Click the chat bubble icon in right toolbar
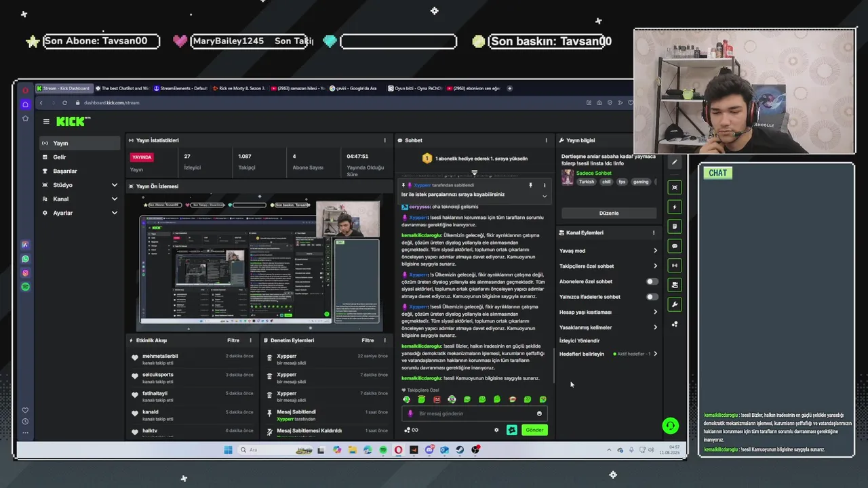Viewport: 868px width, 488px height. (674, 246)
